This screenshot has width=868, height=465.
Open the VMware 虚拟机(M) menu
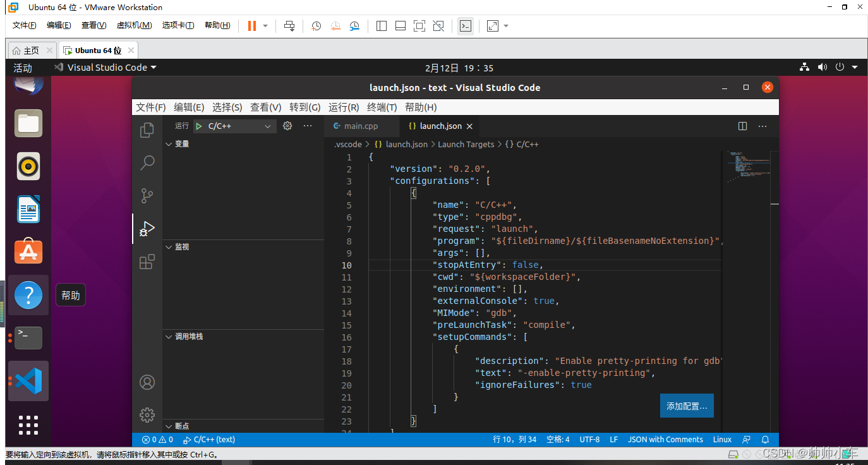[x=134, y=25]
